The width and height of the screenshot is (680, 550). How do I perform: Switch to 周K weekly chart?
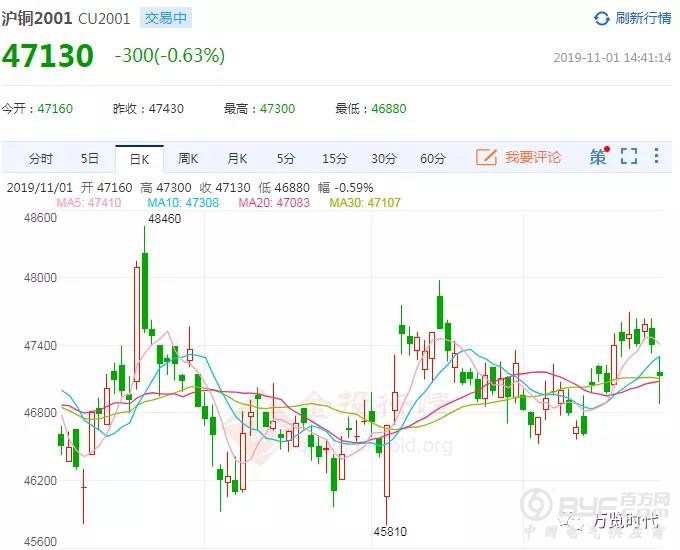(188, 158)
